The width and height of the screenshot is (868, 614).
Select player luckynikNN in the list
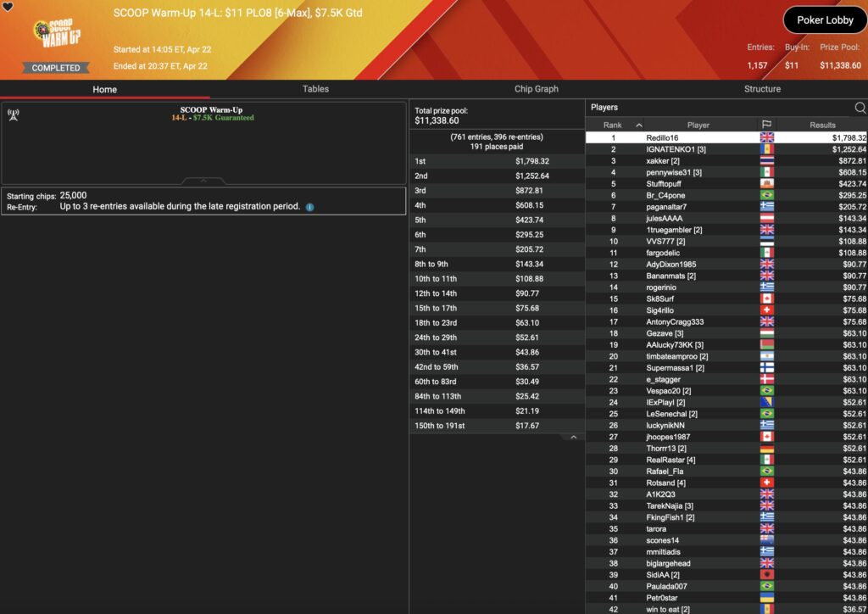[x=726, y=425]
